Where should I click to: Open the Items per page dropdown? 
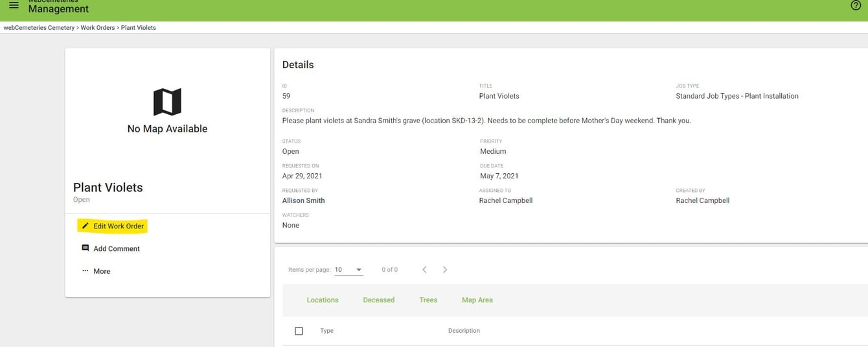pos(348,270)
